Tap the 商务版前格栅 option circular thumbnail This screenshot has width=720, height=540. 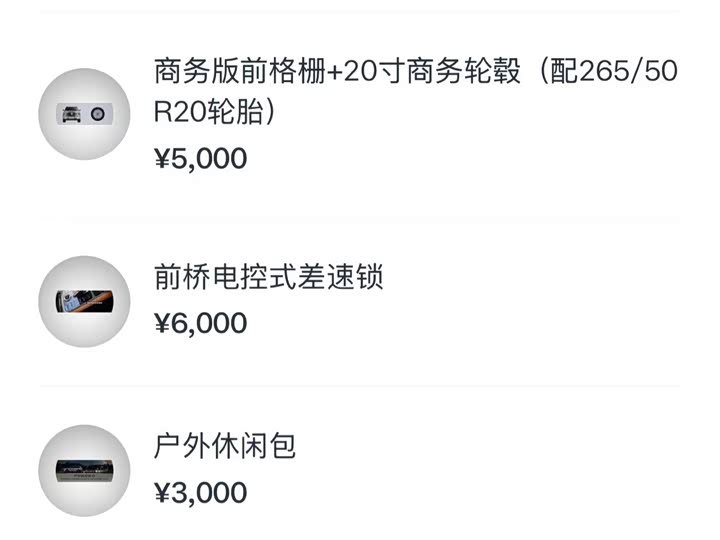pyautogui.click(x=85, y=114)
